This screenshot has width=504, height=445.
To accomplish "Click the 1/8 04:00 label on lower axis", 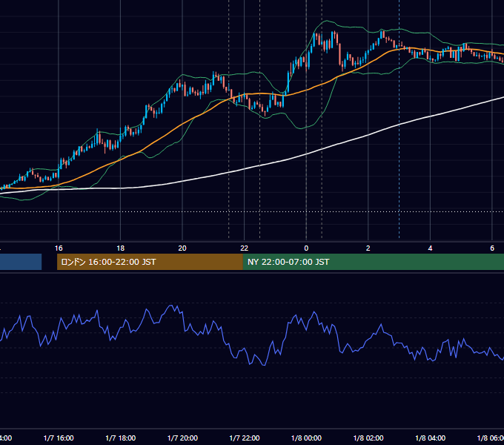I will [431, 438].
